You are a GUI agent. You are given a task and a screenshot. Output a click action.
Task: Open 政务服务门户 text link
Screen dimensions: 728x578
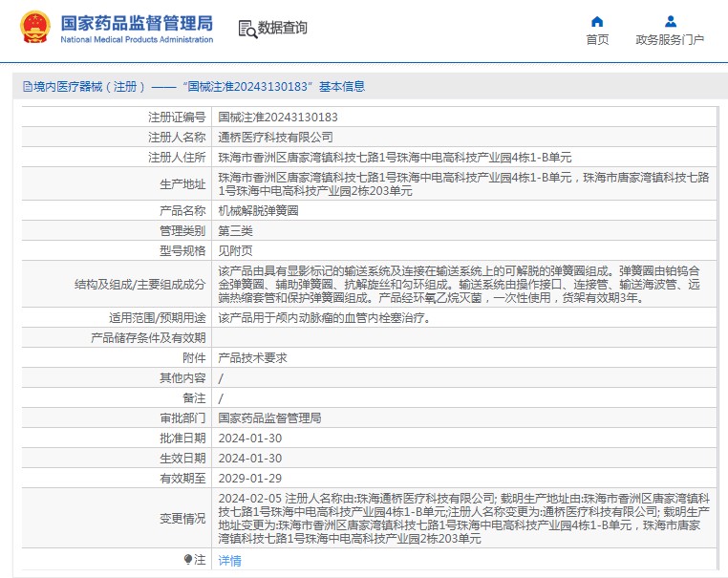tap(670, 40)
